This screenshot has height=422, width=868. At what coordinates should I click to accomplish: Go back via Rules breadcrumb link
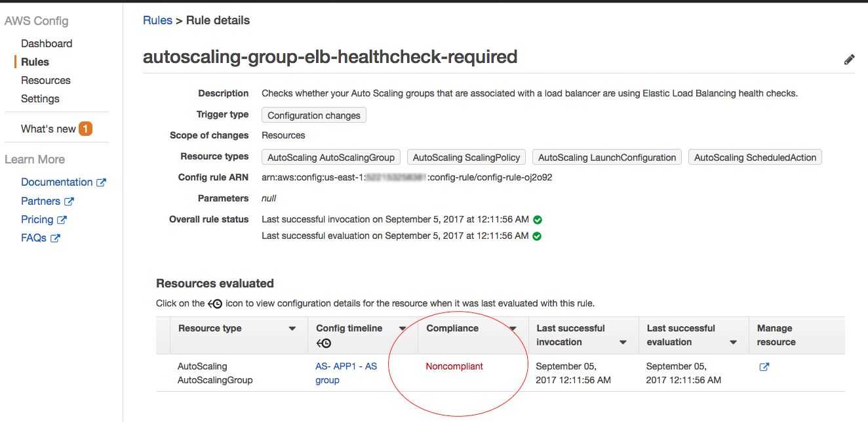[157, 20]
